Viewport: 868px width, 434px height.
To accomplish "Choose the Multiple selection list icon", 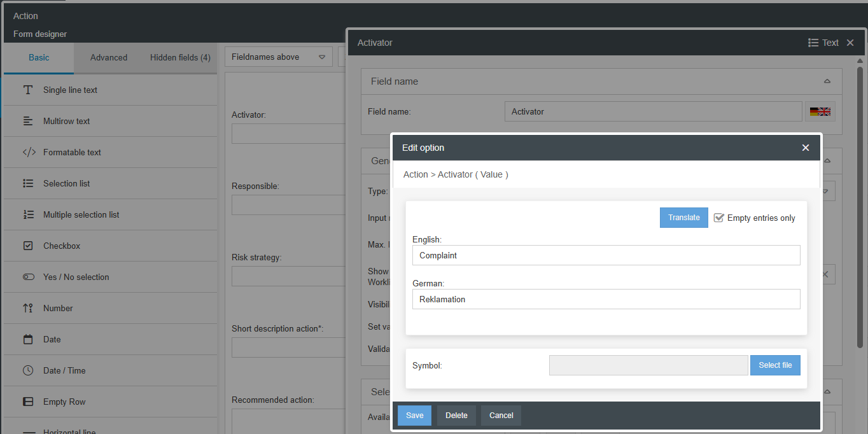I will tap(28, 214).
